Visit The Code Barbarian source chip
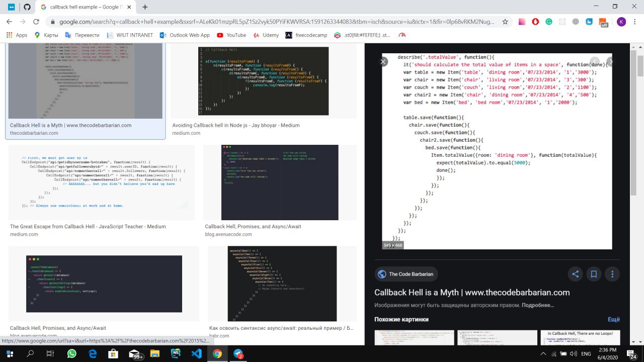 (407, 274)
